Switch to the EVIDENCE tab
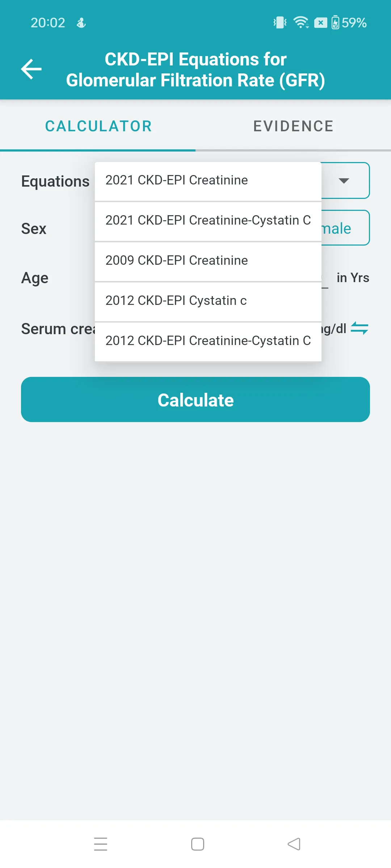The image size is (391, 868). tap(293, 126)
